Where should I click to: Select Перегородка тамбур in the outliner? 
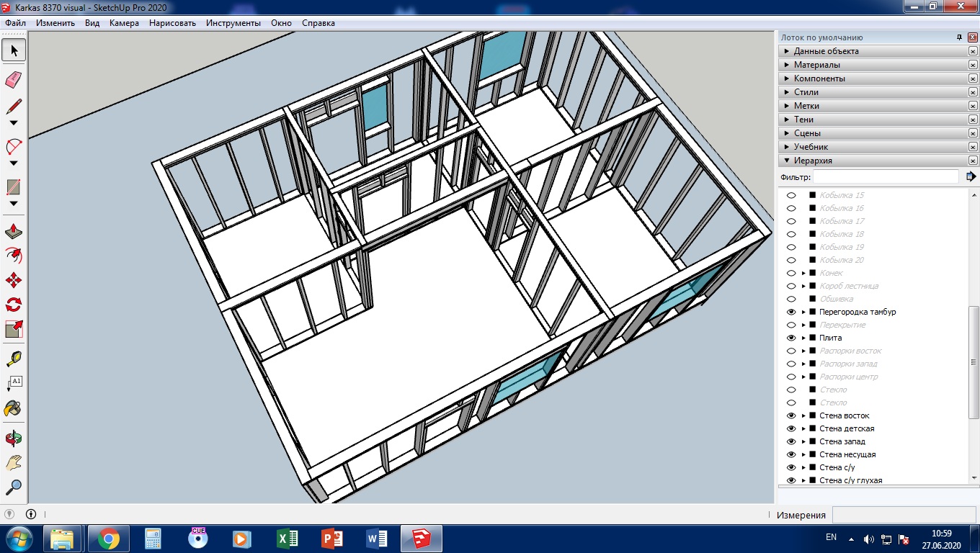[857, 312]
